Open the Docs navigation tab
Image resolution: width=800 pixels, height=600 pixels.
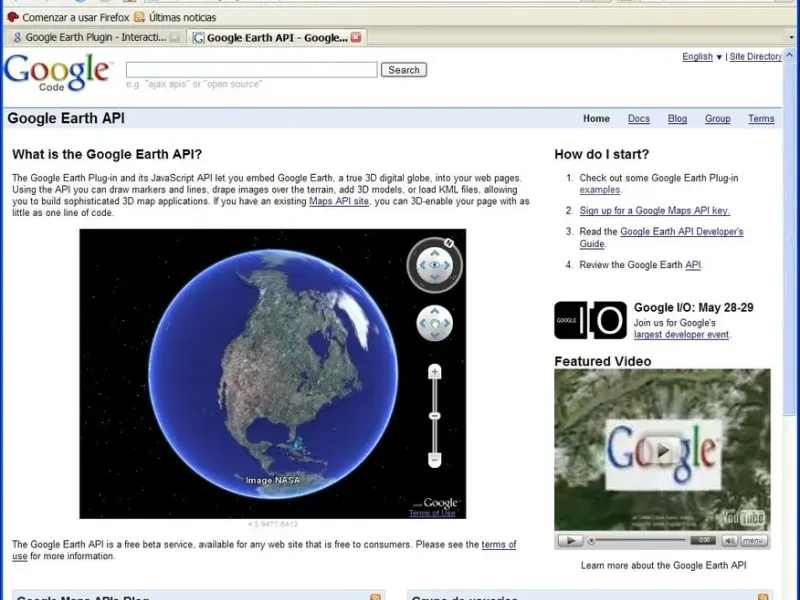click(x=638, y=119)
